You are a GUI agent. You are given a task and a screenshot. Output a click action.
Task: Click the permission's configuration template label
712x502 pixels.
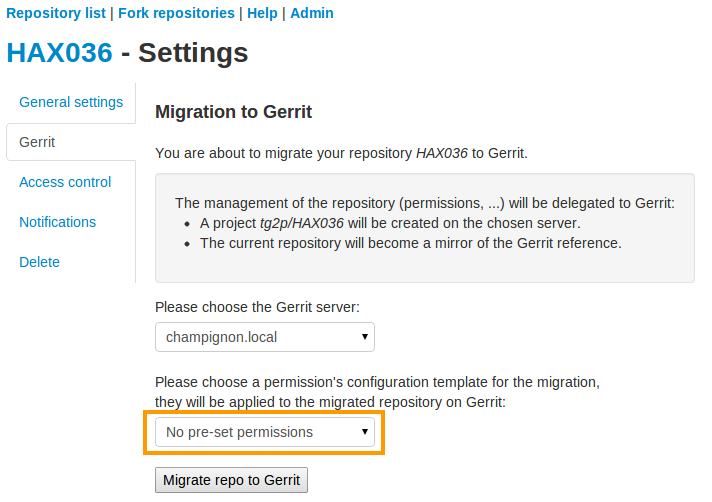(x=377, y=382)
